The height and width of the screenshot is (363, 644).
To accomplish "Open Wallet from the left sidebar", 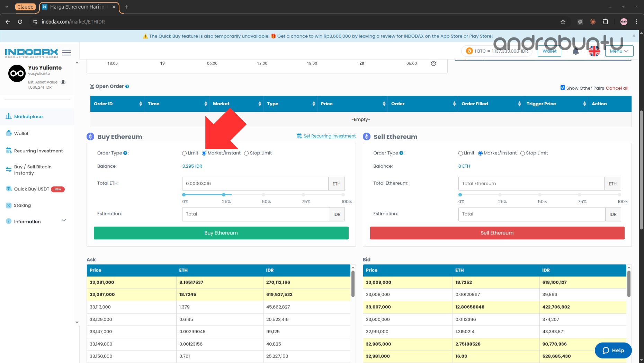I will [x=21, y=134].
